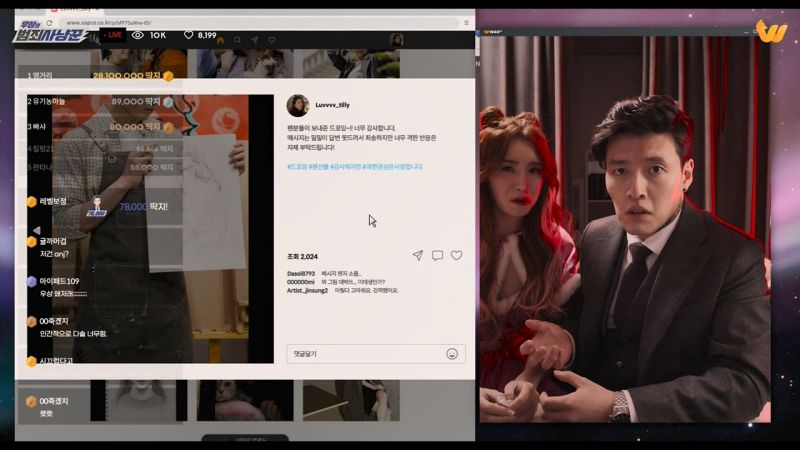
Task: Open the cat photo thumbnail under the post
Action: point(245,401)
